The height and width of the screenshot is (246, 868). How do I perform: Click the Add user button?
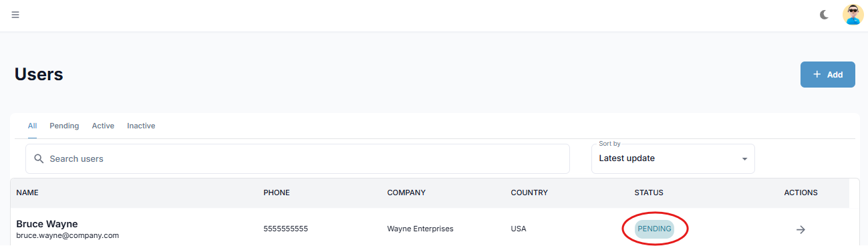coord(828,75)
